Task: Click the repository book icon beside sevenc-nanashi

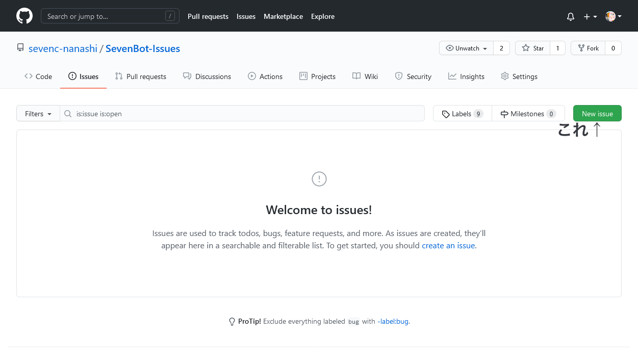Action: [x=20, y=47]
